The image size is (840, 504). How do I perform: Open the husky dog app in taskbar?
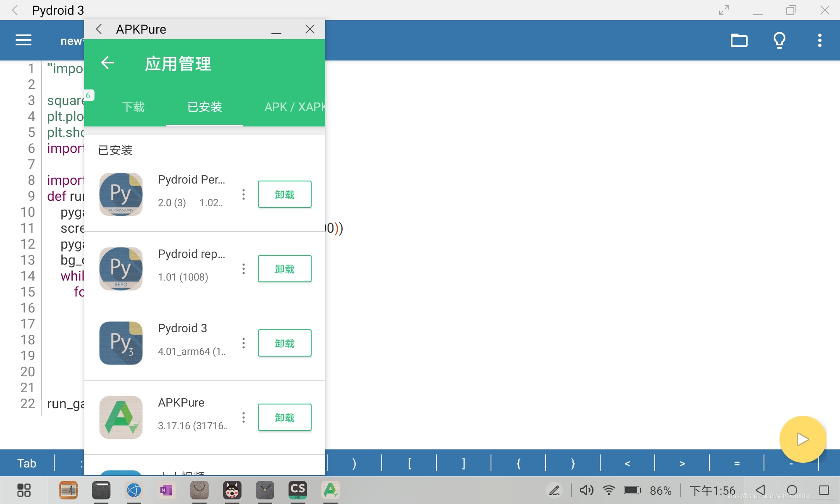[x=232, y=490]
